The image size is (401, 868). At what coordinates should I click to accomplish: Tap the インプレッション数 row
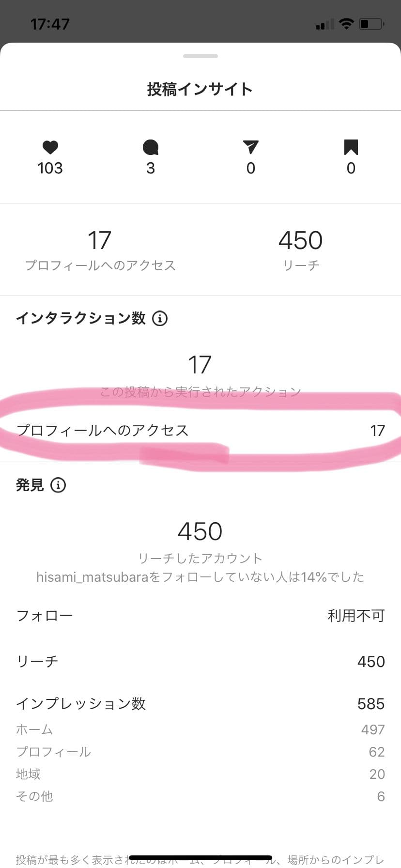(x=200, y=703)
